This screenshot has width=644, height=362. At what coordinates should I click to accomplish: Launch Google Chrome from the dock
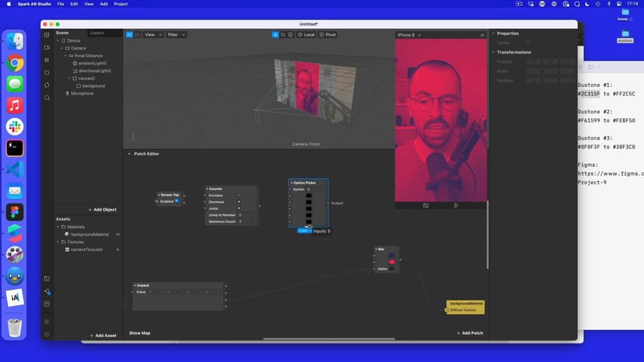[x=15, y=63]
